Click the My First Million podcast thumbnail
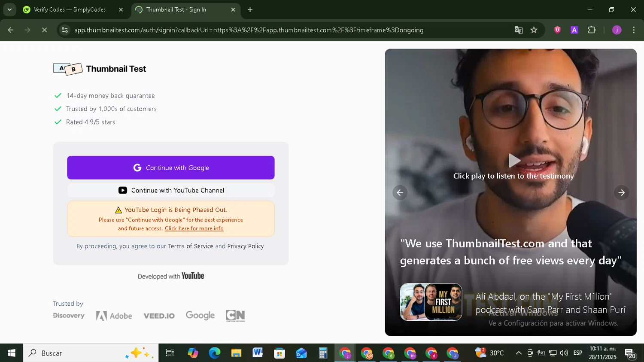644x362 pixels. (x=431, y=302)
